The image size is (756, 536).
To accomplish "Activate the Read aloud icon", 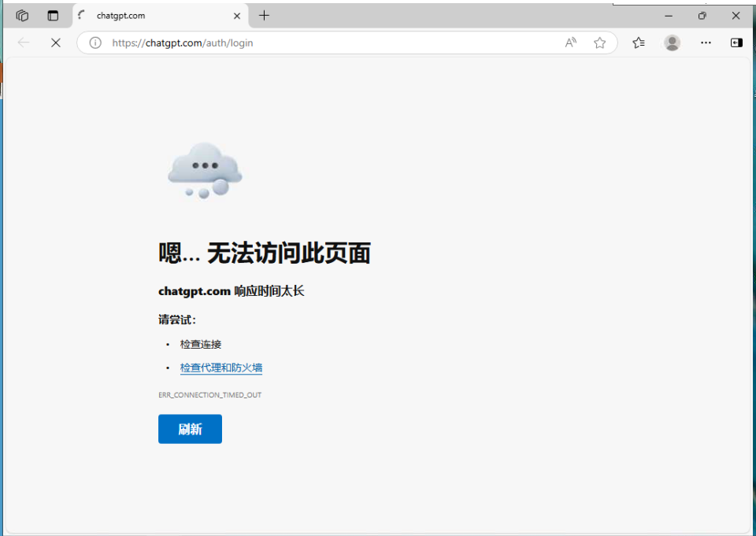I will pos(571,43).
